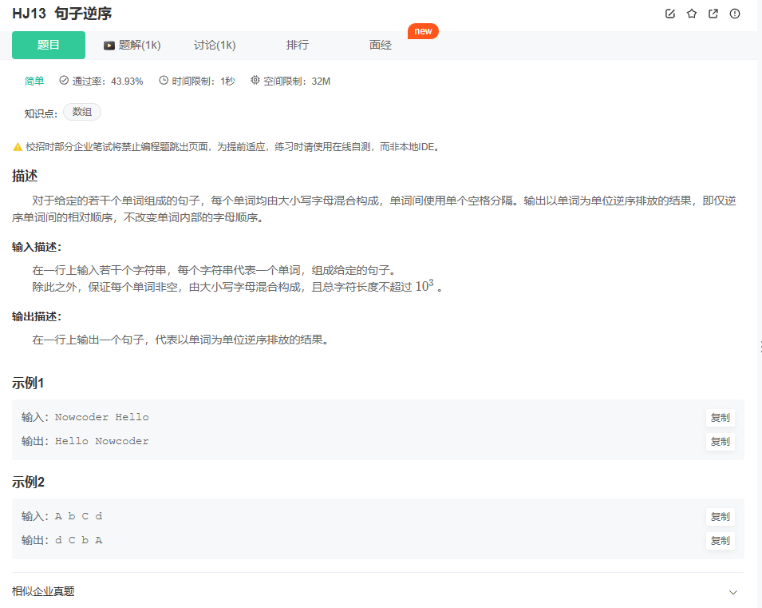
Task: Click the edit note icon at top right
Action: coord(670,14)
